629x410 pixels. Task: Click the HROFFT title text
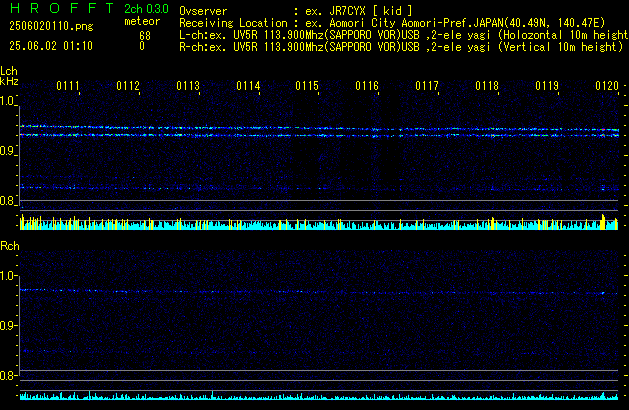(x=62, y=8)
